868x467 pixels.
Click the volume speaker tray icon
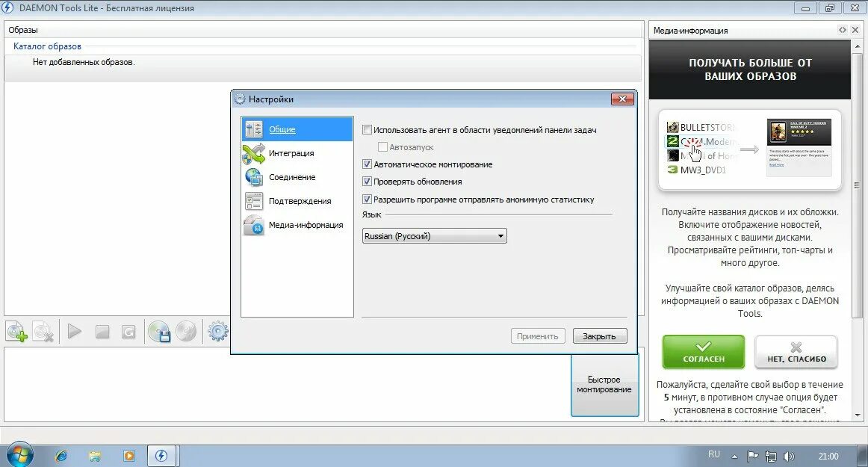(x=789, y=457)
